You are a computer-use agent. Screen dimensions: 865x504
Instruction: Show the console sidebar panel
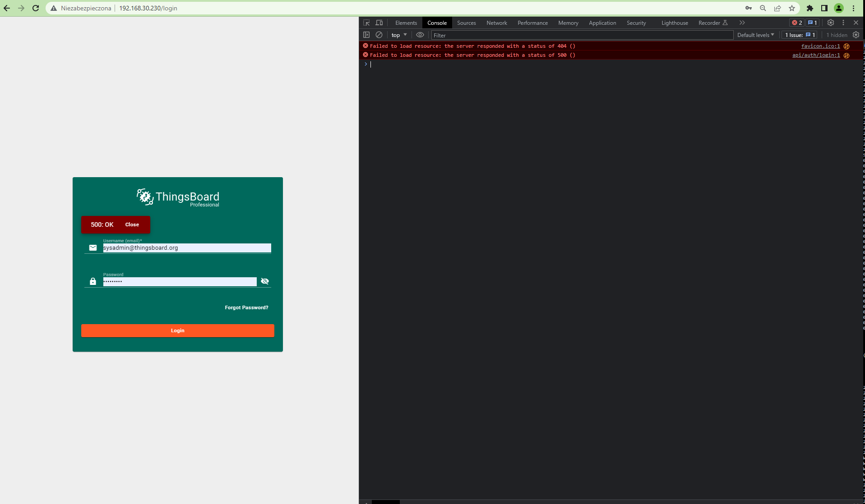[x=366, y=35]
